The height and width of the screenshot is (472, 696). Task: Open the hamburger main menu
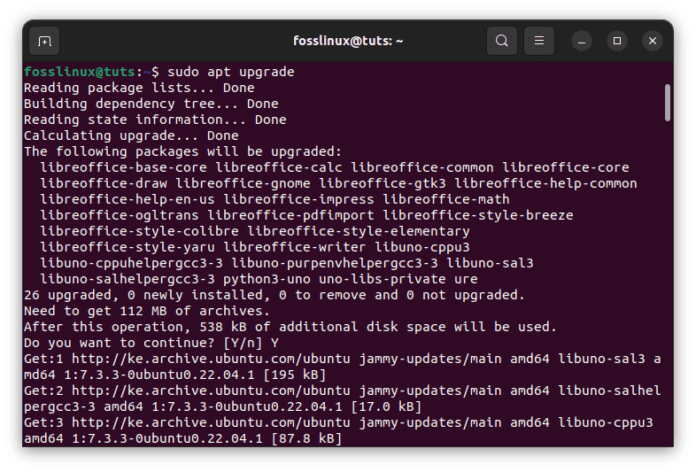tap(539, 41)
